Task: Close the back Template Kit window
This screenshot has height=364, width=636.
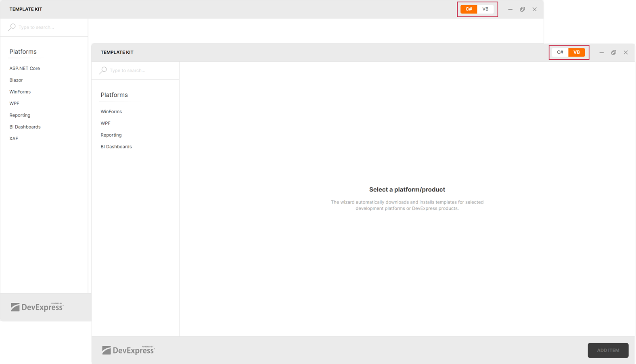Action: tap(535, 9)
